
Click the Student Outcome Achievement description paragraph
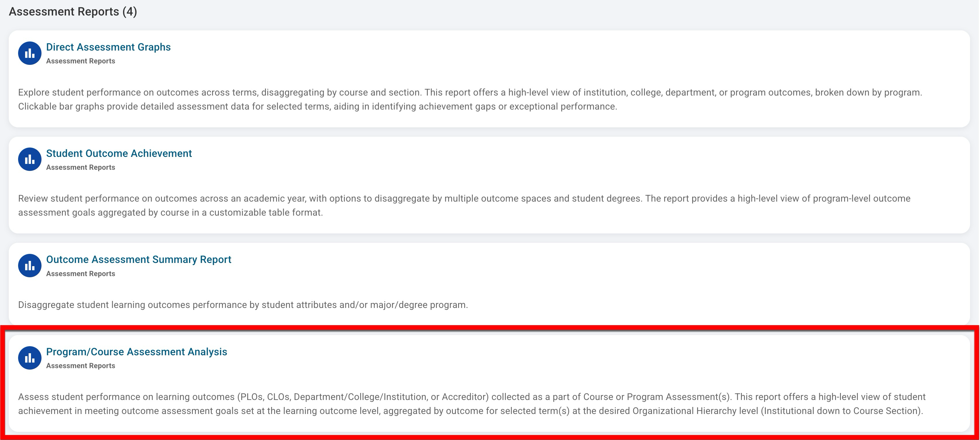[x=464, y=206]
